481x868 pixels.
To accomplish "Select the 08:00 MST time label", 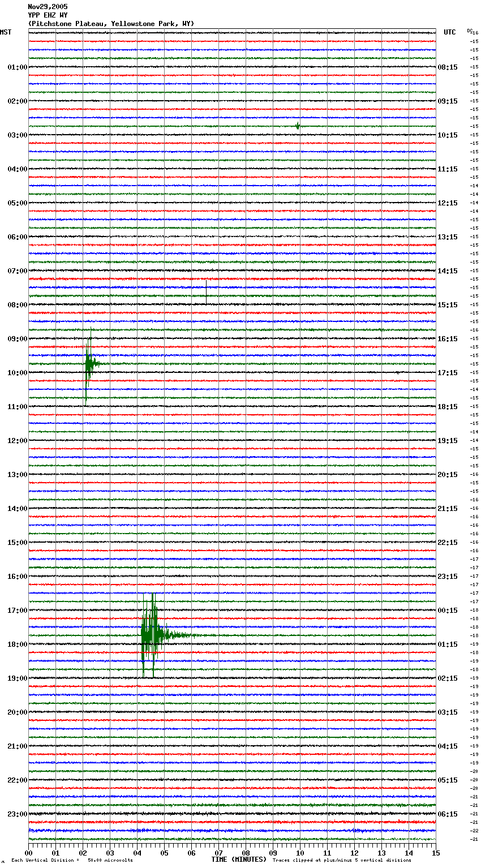I will 17,305.
